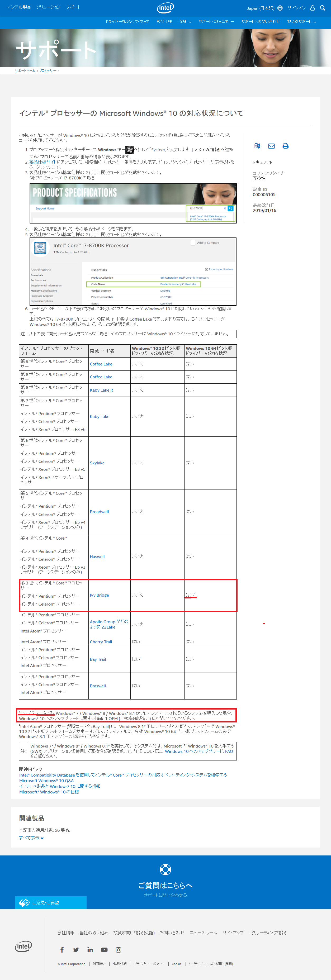Open the search magnifier icon

(323, 8)
